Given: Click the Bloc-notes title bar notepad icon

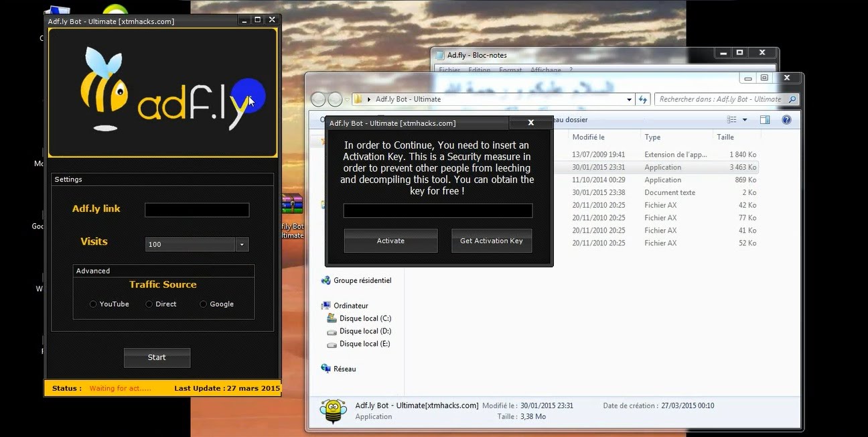Looking at the screenshot, I should 440,56.
